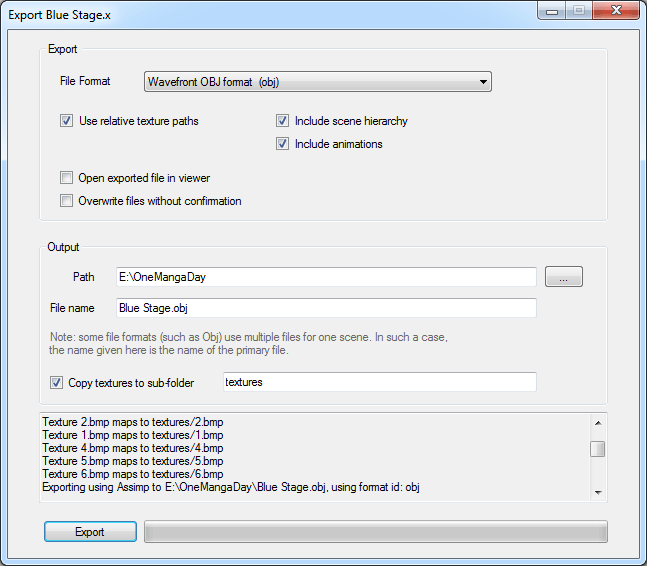647x566 pixels.
Task: Select log line 'Texture 6.bmp maps to textures/6.bmp'
Action: pos(132,474)
